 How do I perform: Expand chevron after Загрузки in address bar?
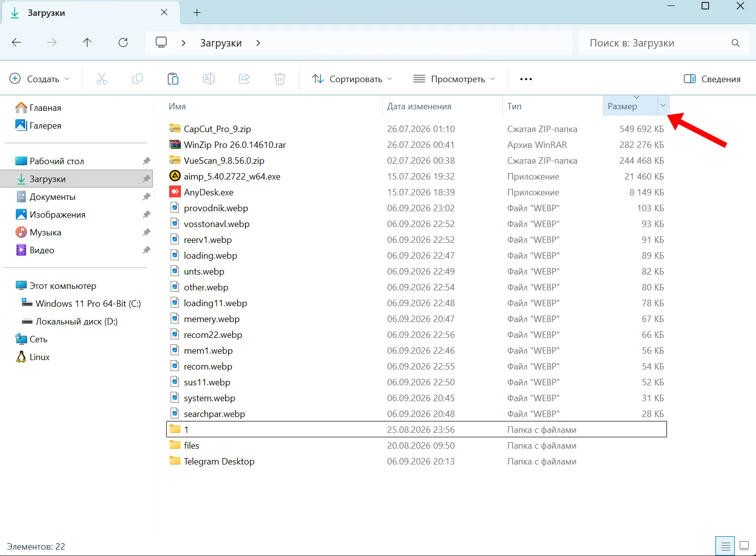click(258, 43)
